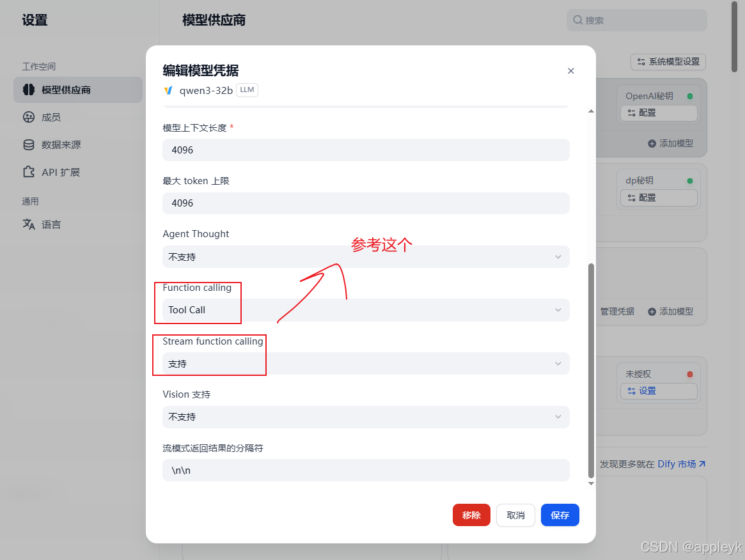Screen dimensions: 745x560
Task: Expand the Function calling Tool Call dropdown
Action: coord(366,310)
